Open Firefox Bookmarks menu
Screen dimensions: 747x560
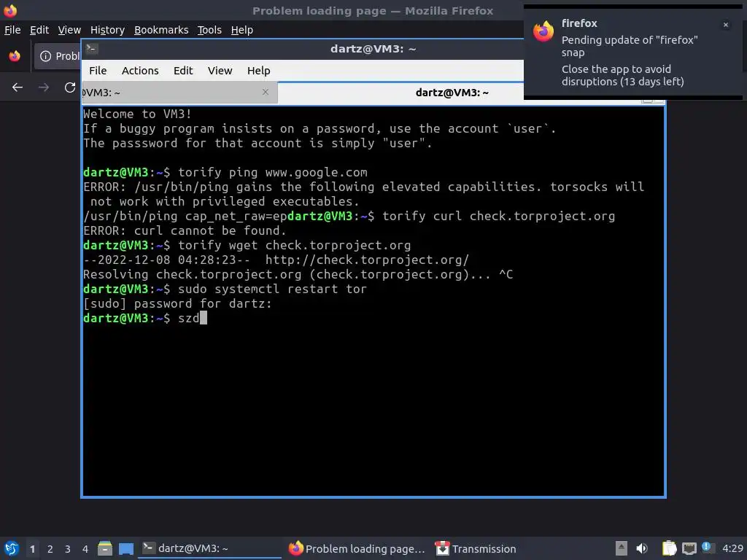click(x=161, y=30)
